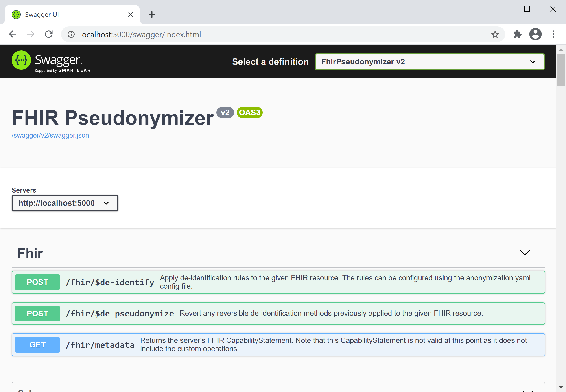The height and width of the screenshot is (392, 566).
Task: View site information icon in address bar
Action: point(71,34)
